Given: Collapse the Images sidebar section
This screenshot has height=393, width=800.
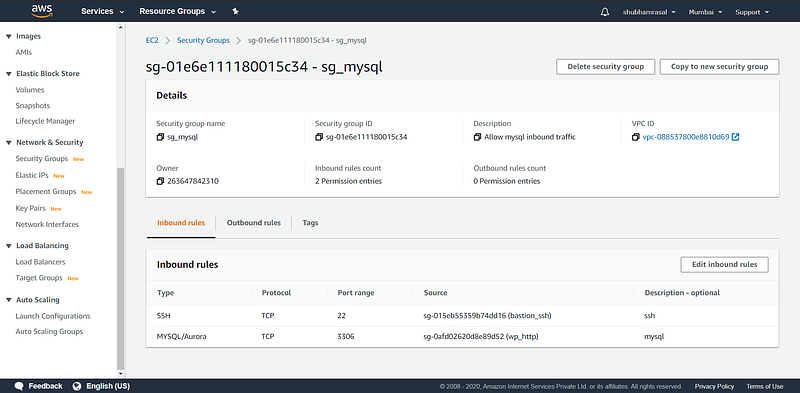Looking at the screenshot, I should pyautogui.click(x=9, y=37).
